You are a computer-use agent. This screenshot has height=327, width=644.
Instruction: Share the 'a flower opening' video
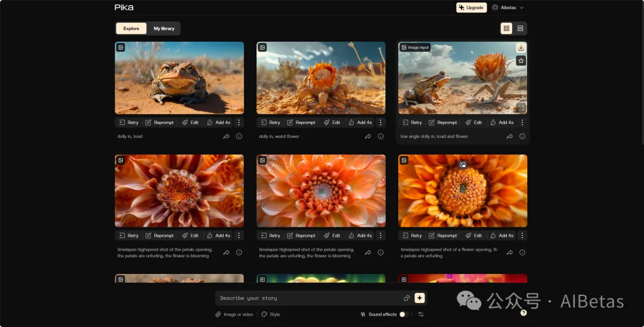509,252
